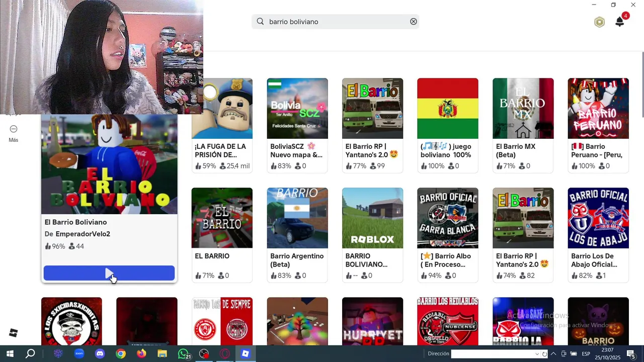The image size is (644, 362).
Task: Click the 25,4 mil player count
Action: (235, 166)
